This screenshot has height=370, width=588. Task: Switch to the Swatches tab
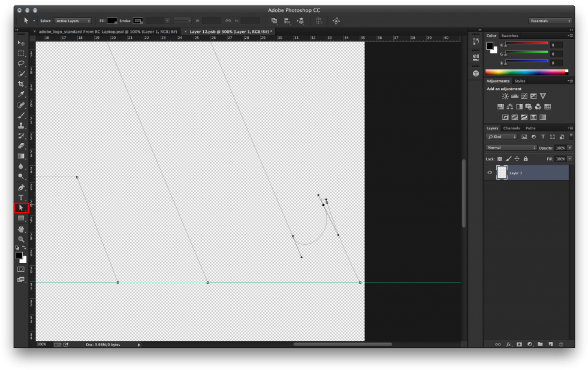pos(509,35)
